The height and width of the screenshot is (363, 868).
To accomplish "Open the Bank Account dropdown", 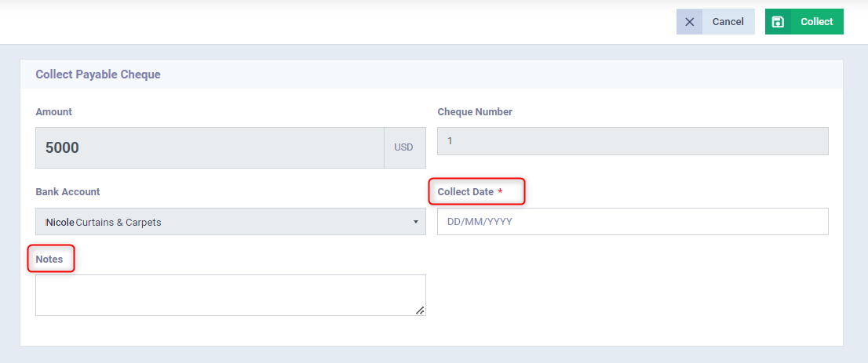I will [231, 222].
